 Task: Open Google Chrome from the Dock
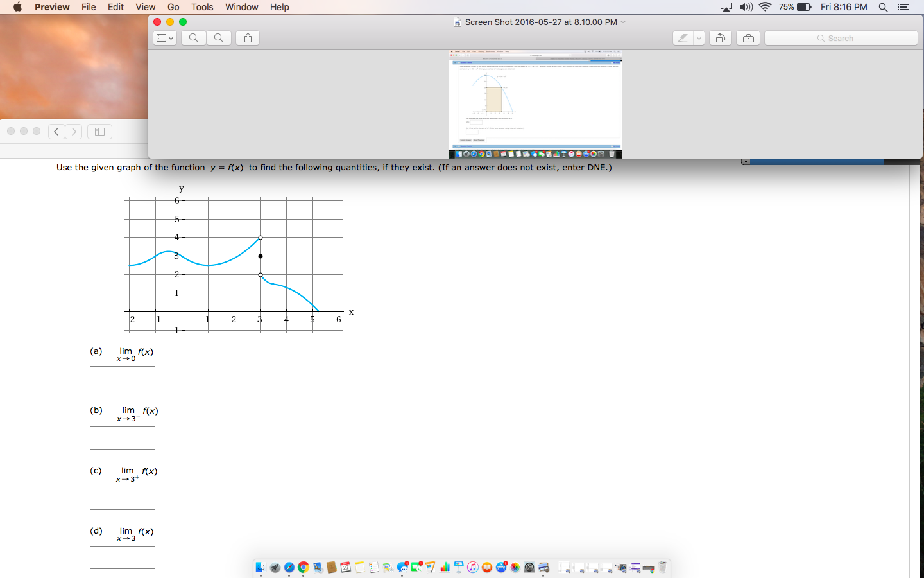coord(303,567)
